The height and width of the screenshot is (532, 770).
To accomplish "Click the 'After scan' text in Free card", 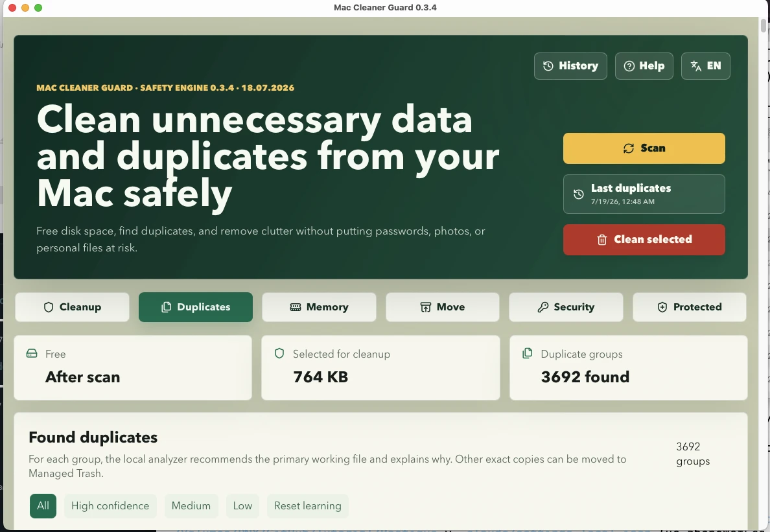I will [x=82, y=377].
